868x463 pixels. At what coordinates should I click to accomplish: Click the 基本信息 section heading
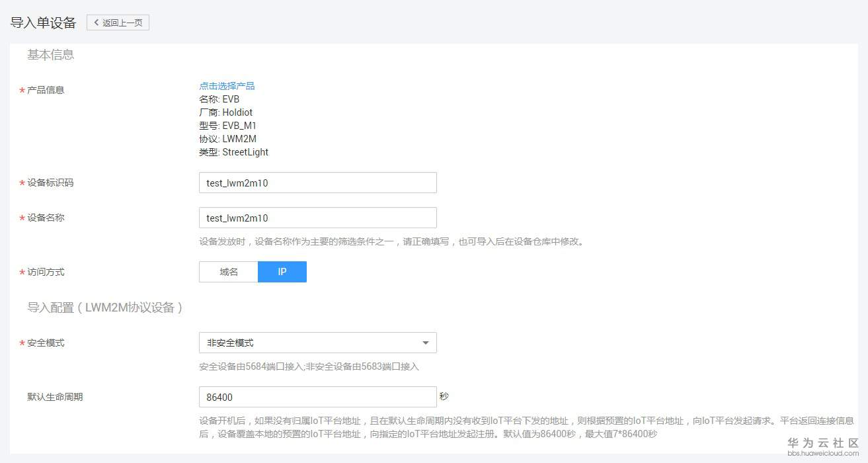(50, 55)
